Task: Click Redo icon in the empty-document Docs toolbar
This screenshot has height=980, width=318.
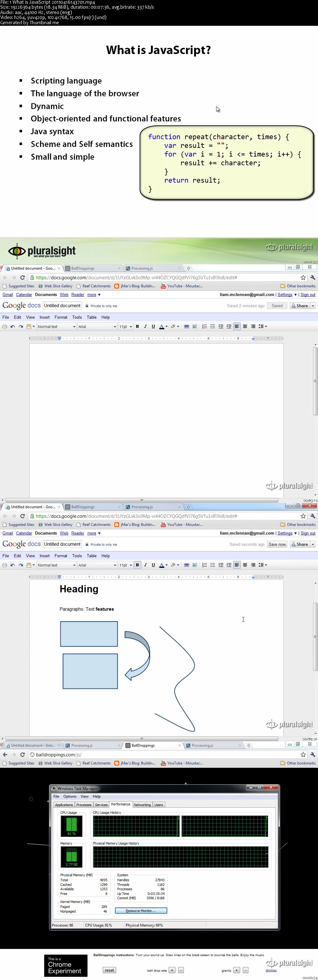Action: point(20,326)
